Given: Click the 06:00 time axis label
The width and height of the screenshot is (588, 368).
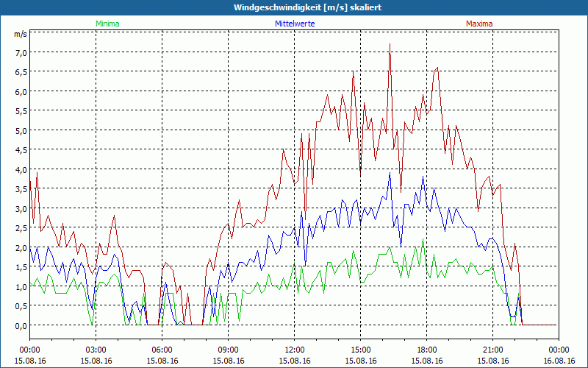Looking at the screenshot, I should click(x=162, y=350).
